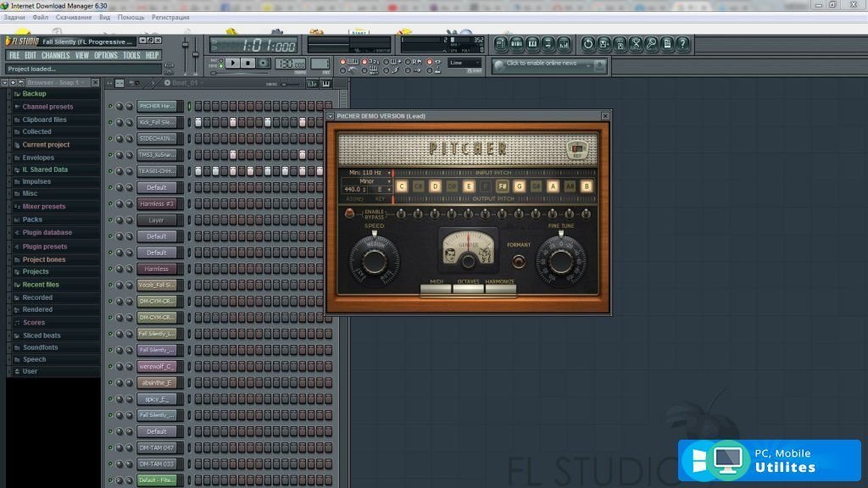The height and width of the screenshot is (488, 868).
Task: Click the wrench settings toolbar icon
Action: [652, 44]
